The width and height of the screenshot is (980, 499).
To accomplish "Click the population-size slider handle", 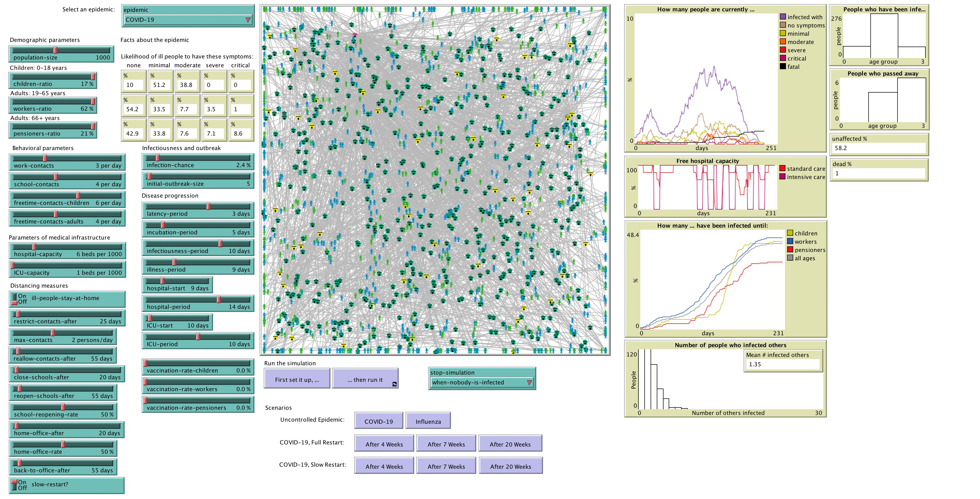I will click(x=56, y=50).
